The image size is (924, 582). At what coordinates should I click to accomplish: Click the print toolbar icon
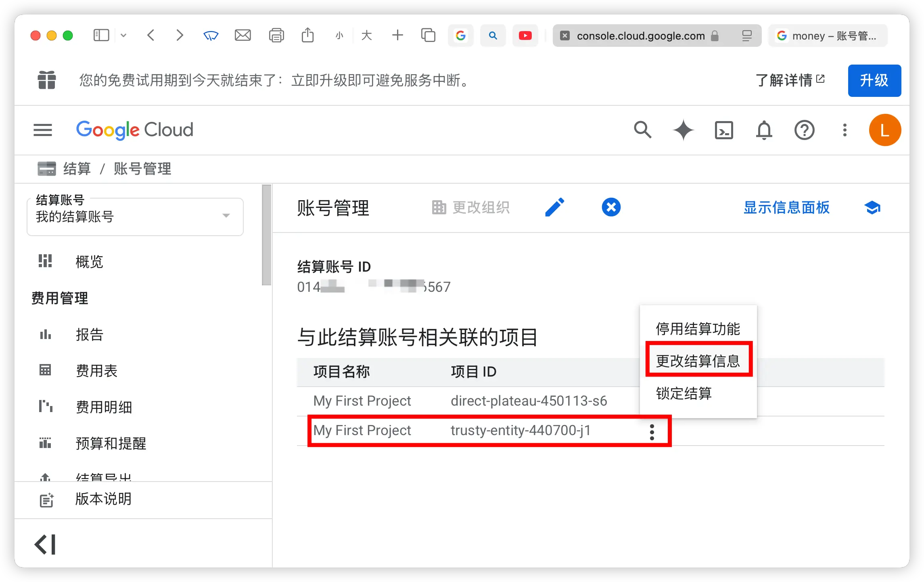[x=276, y=36]
